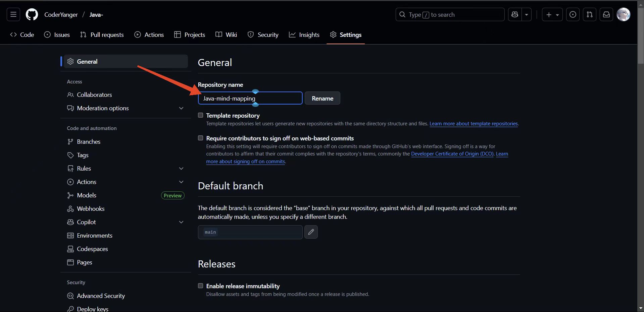The image size is (644, 312).
Task: Open Webhooks settings page
Action: pyautogui.click(x=126, y=209)
